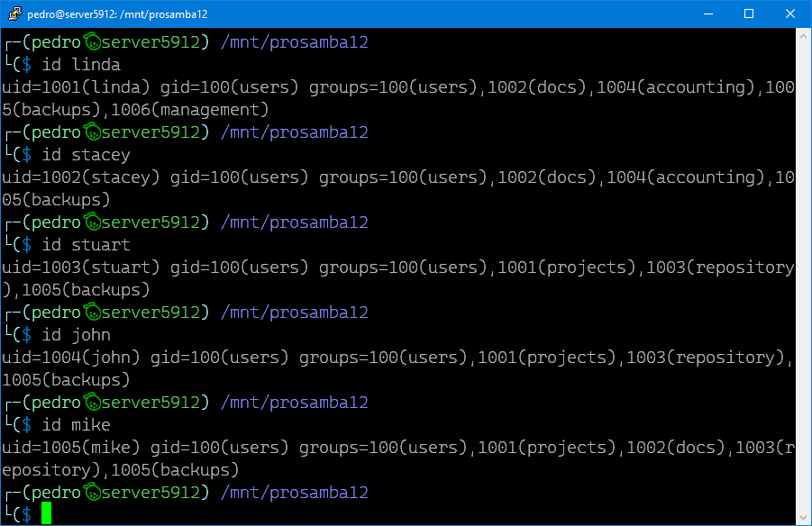This screenshot has width=812, height=526.
Task: Click the scrollbar down arrow
Action: click(803, 518)
